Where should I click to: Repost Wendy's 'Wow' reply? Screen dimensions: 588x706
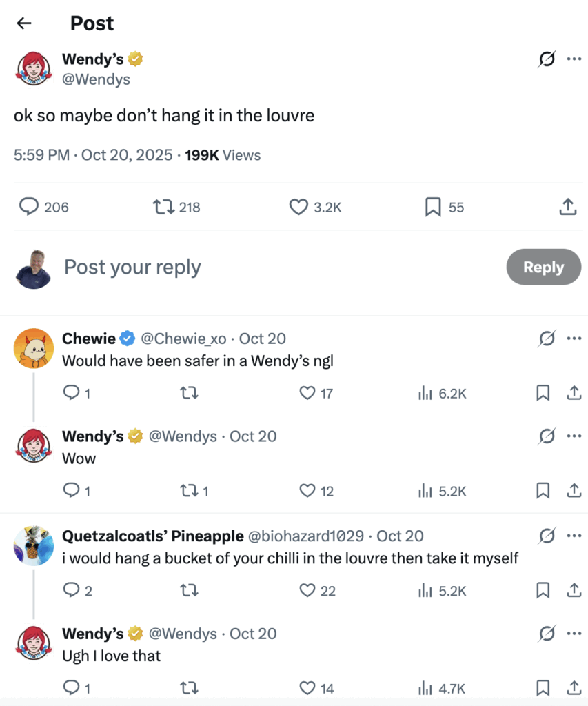click(x=189, y=491)
